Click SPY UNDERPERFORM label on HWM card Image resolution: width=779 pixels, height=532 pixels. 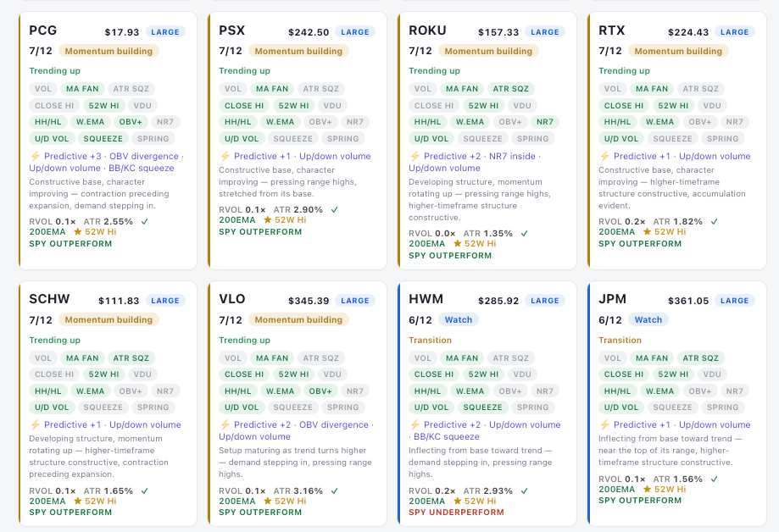[456, 513]
